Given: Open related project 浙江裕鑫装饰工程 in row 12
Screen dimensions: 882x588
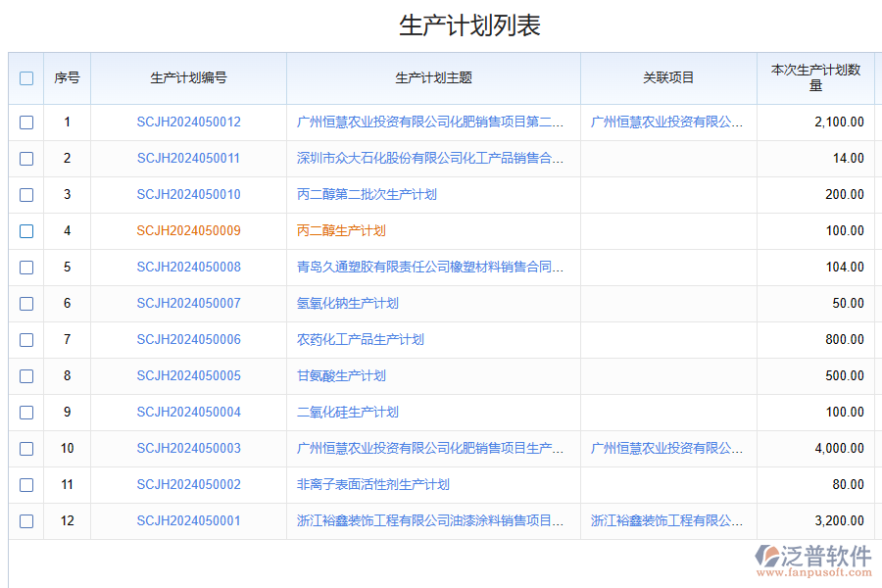Looking at the screenshot, I should [666, 521].
